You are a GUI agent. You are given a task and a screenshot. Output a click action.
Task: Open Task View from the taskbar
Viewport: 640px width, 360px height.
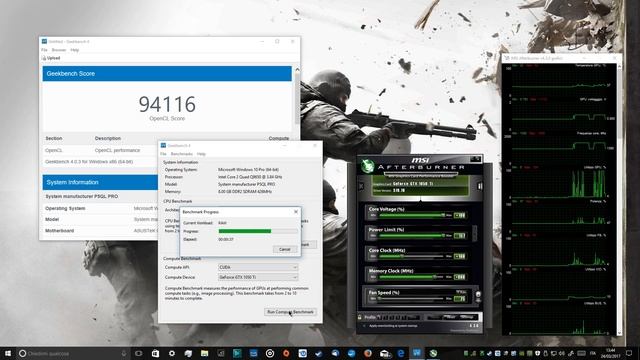click(x=139, y=353)
